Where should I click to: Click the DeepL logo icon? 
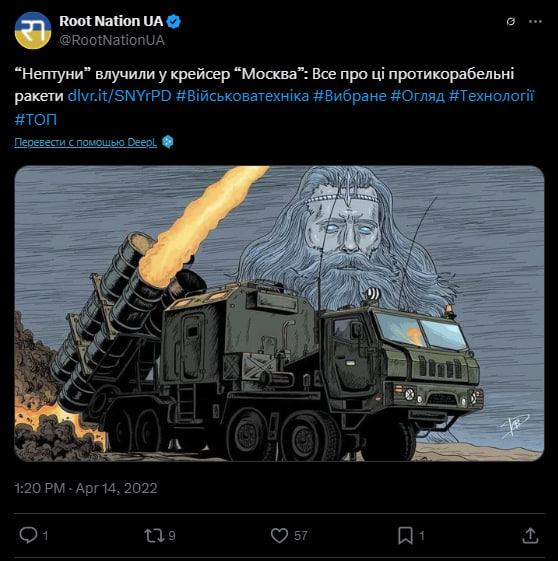pyautogui.click(x=168, y=142)
